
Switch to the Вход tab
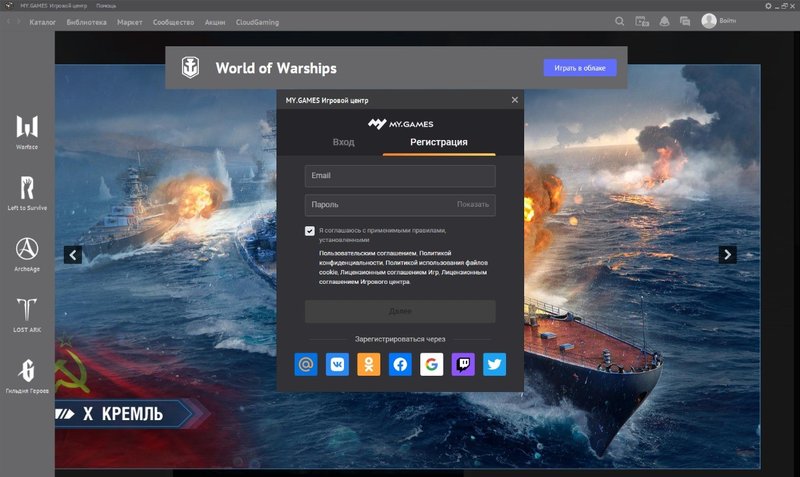tap(343, 142)
